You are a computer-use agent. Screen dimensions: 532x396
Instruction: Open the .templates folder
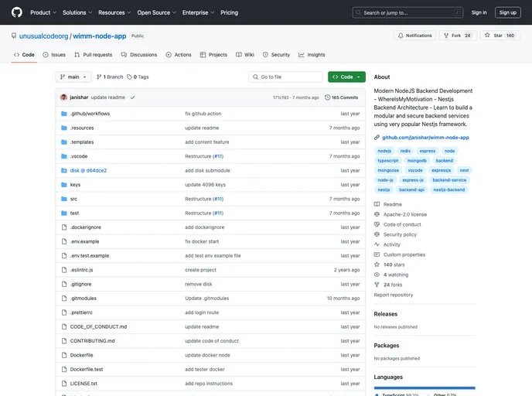tap(82, 142)
